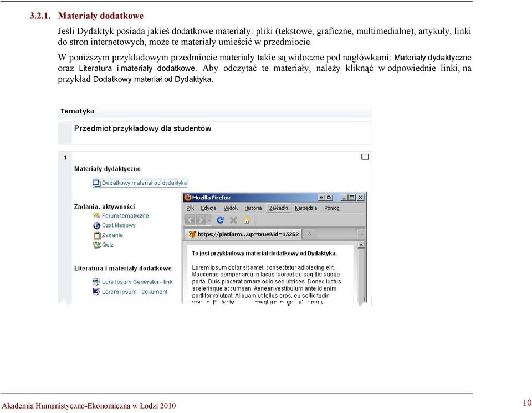Click the tab favicon in Firefox
This screenshot has width=532, height=413.
(x=192, y=234)
